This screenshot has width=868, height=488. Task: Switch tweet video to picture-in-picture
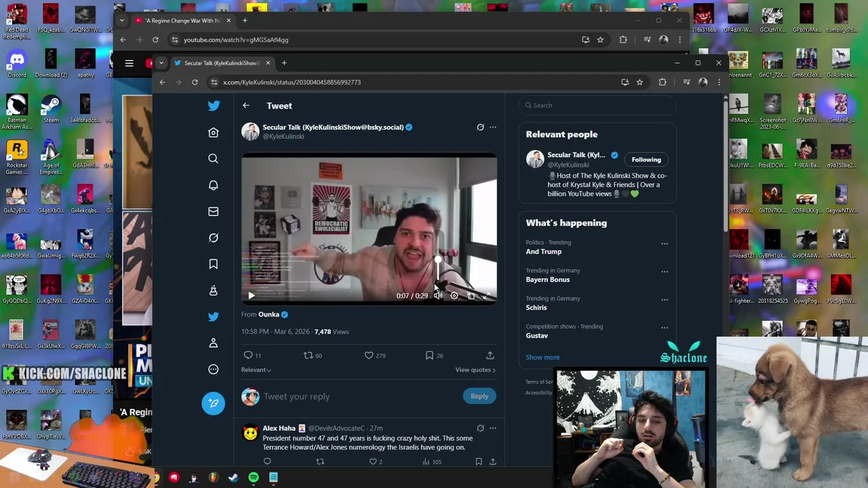point(471,296)
